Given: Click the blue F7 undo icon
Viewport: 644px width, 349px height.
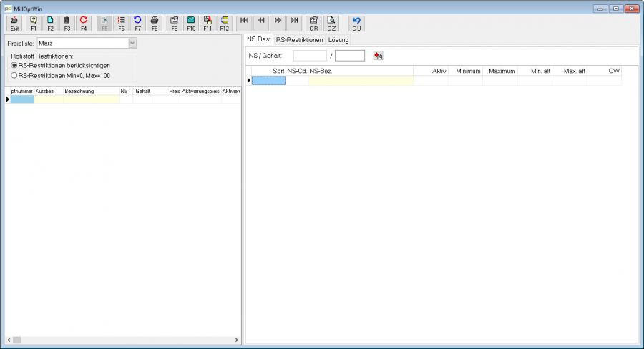Looking at the screenshot, I should (137, 24).
